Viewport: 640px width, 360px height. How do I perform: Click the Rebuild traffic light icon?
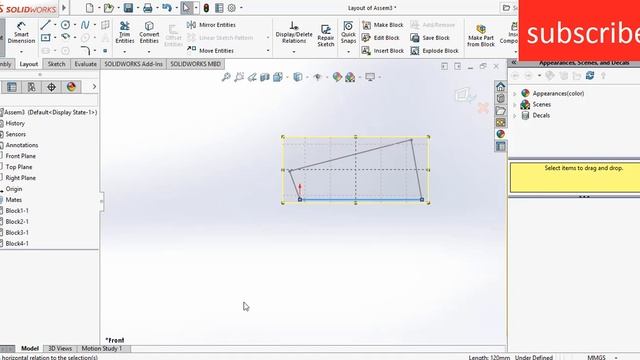click(x=207, y=8)
